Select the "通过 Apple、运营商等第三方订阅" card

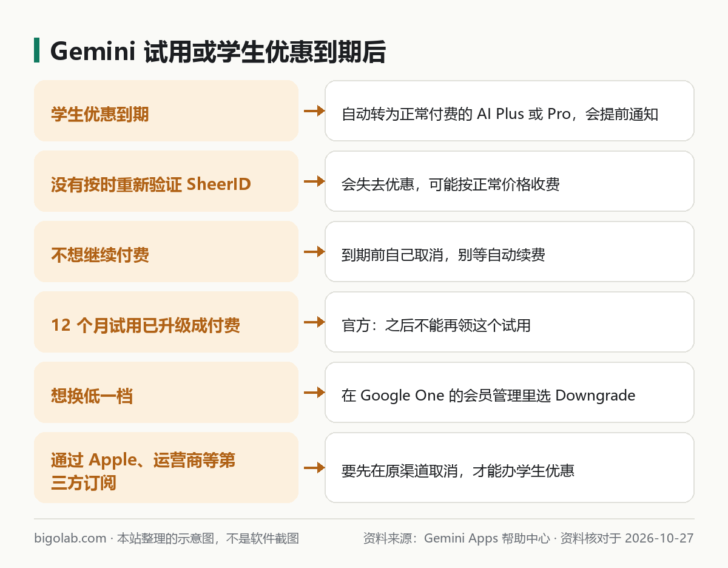[x=166, y=468]
